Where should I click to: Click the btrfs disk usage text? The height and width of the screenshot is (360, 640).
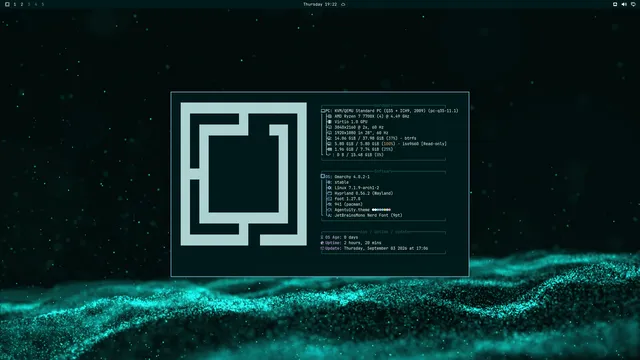375,138
